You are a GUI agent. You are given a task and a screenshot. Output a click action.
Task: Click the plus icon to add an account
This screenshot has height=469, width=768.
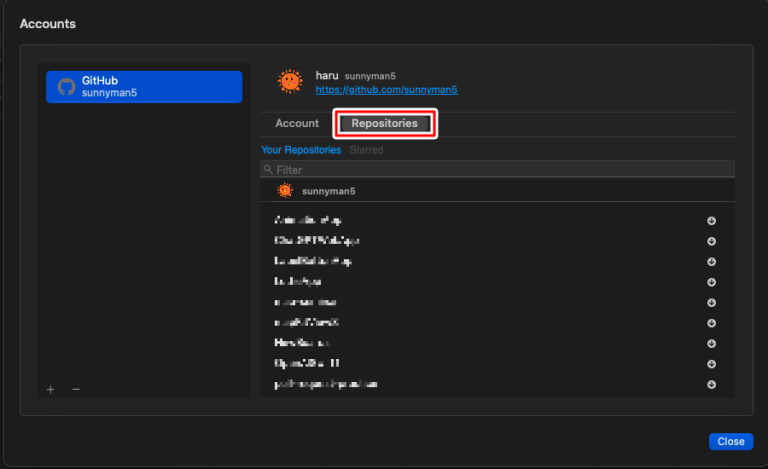[51, 389]
